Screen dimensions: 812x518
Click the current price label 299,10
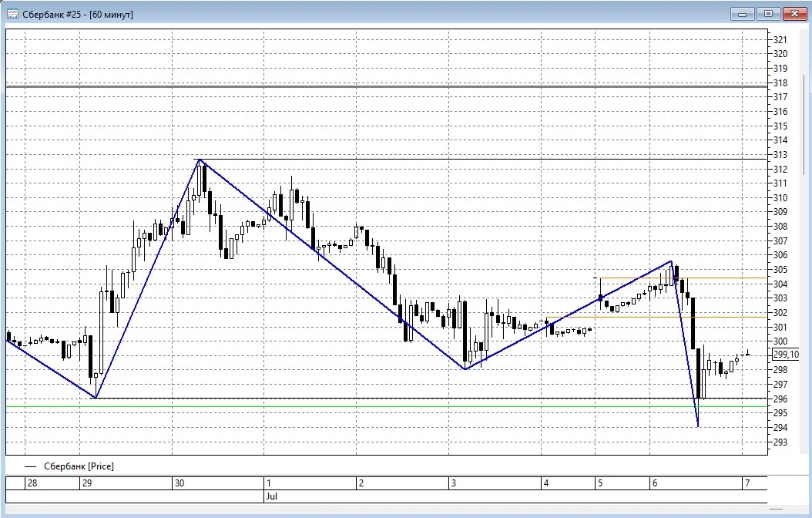click(x=786, y=355)
